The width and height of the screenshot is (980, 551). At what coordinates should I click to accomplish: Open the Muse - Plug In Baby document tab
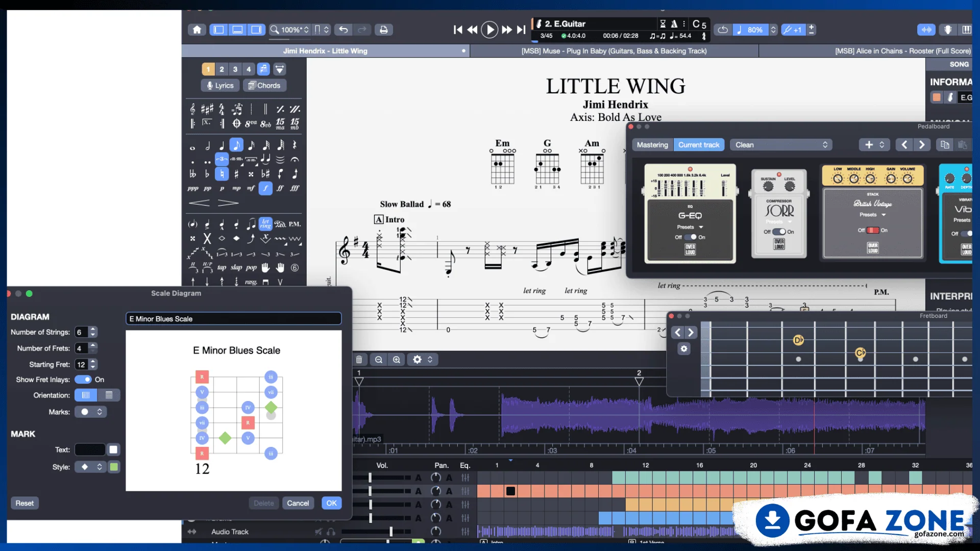614,51
